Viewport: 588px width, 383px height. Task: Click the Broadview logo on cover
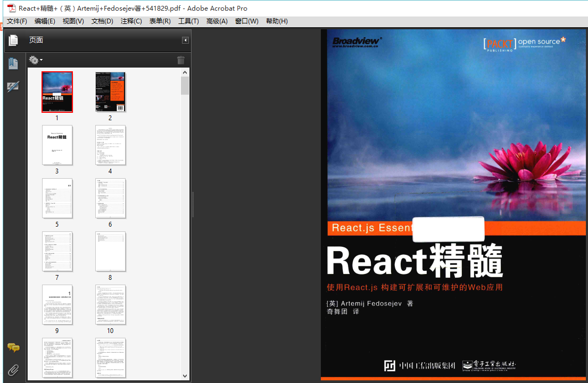click(357, 42)
